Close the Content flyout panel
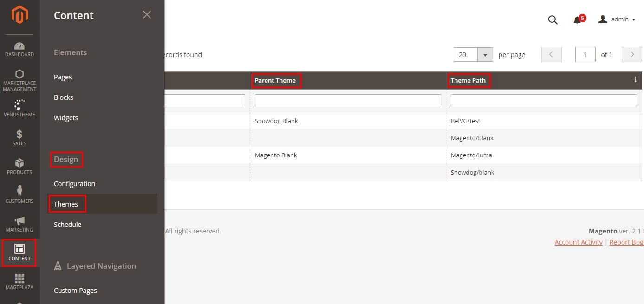The image size is (644, 304). (x=147, y=15)
